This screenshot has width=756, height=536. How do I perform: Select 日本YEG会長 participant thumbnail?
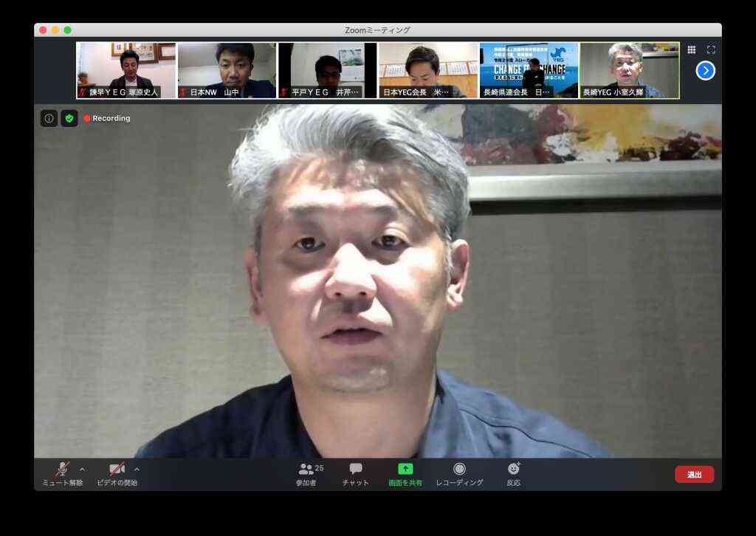point(428,70)
